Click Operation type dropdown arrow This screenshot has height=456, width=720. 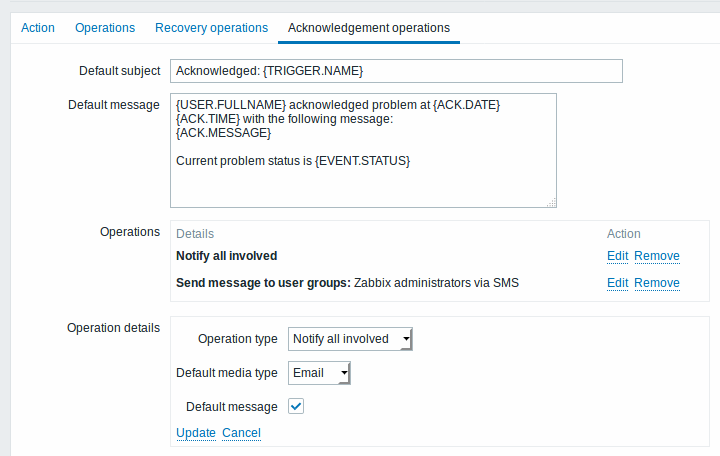coord(406,339)
